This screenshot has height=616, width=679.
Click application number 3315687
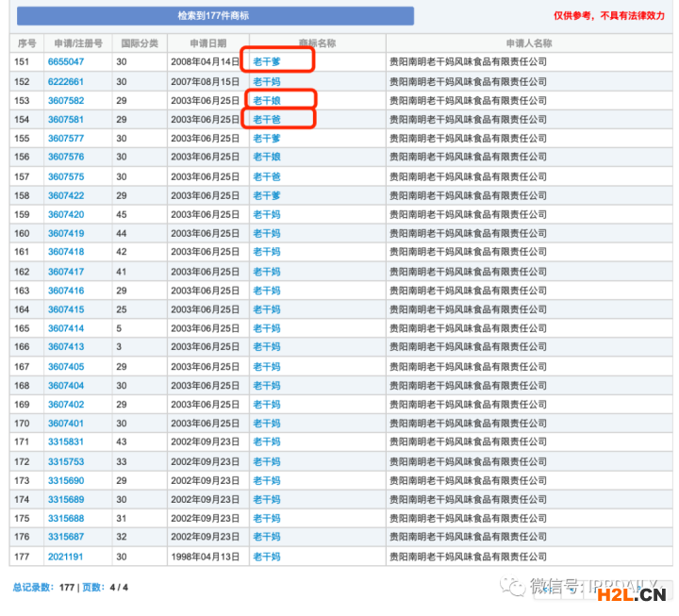click(66, 537)
